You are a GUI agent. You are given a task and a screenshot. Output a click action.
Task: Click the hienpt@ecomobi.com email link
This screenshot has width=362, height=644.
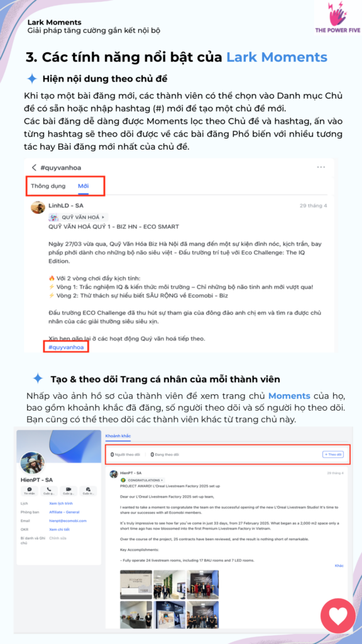pyautogui.click(x=68, y=520)
